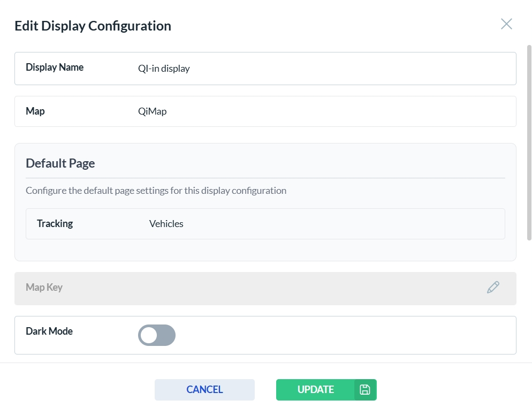This screenshot has width=532, height=415.
Task: Select the Map Key label
Action: [x=44, y=288]
